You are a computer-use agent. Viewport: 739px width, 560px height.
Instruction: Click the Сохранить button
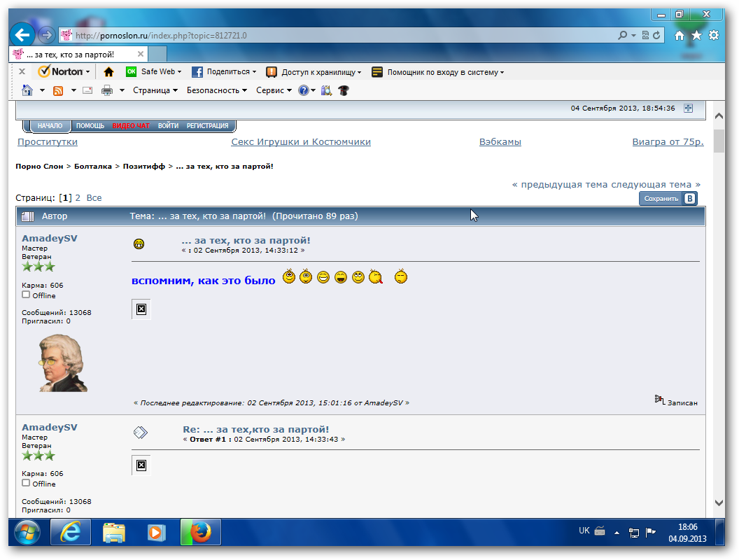click(x=661, y=199)
